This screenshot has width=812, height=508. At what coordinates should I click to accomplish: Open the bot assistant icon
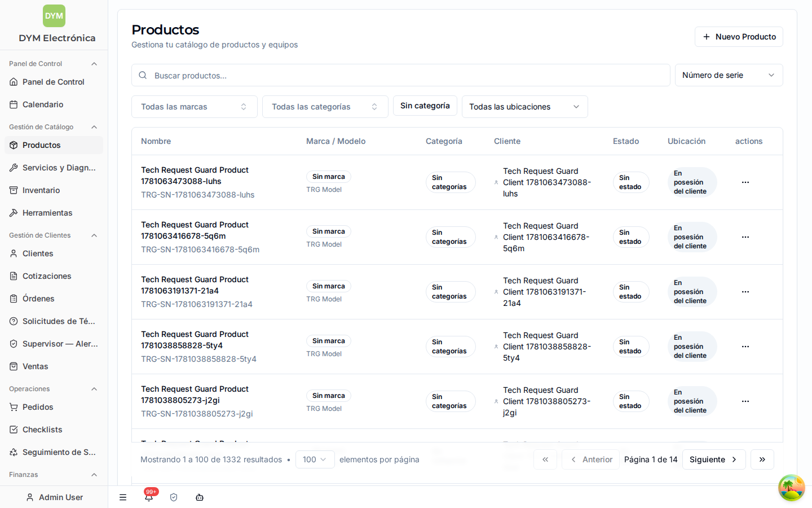tap(200, 497)
